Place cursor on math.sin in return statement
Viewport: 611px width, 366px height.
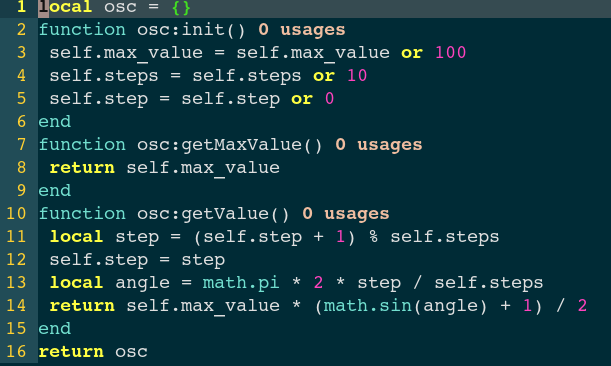367,306
